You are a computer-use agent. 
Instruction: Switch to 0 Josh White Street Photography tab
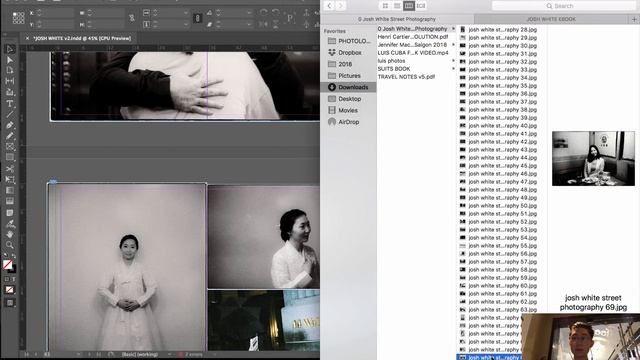coord(397,19)
